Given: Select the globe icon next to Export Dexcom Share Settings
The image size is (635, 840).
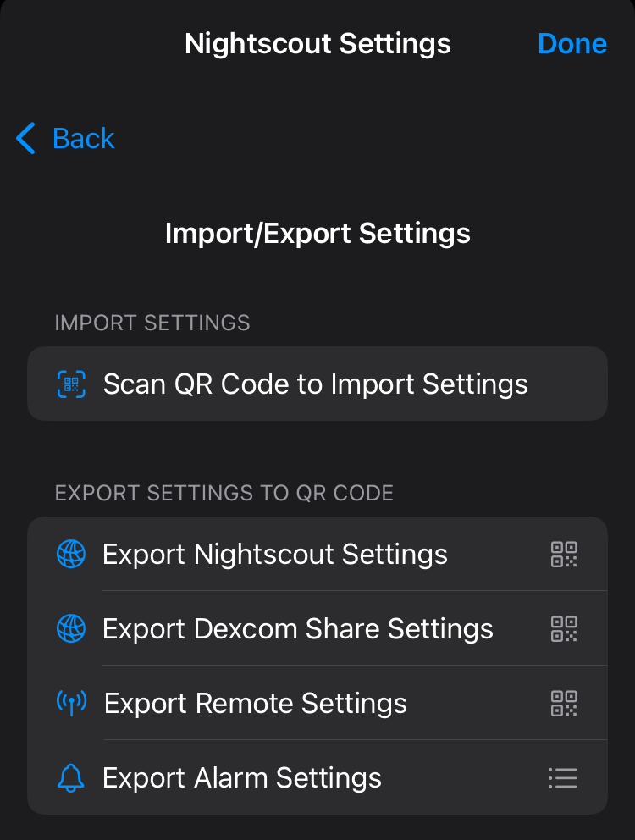Looking at the screenshot, I should tap(72, 629).
